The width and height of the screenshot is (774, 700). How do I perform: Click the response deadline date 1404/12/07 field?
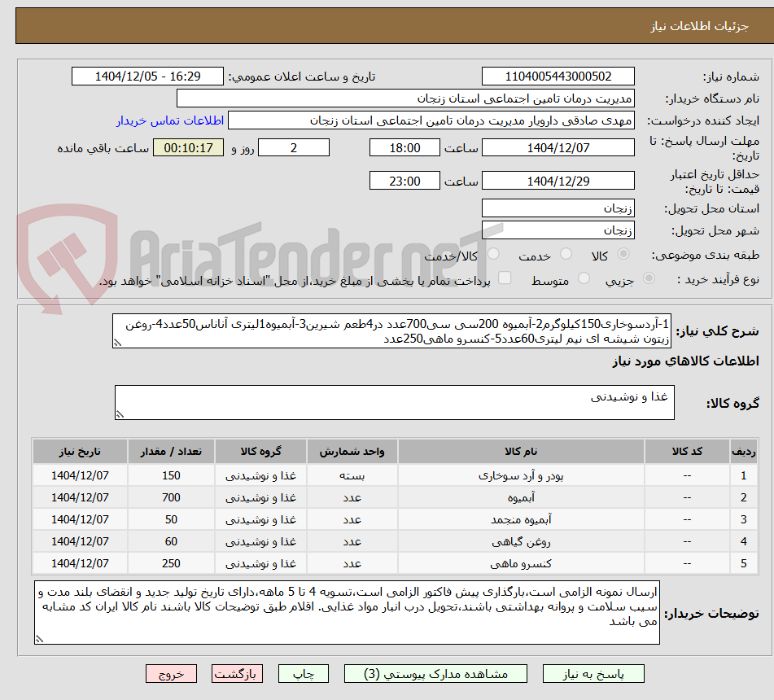click(x=558, y=147)
